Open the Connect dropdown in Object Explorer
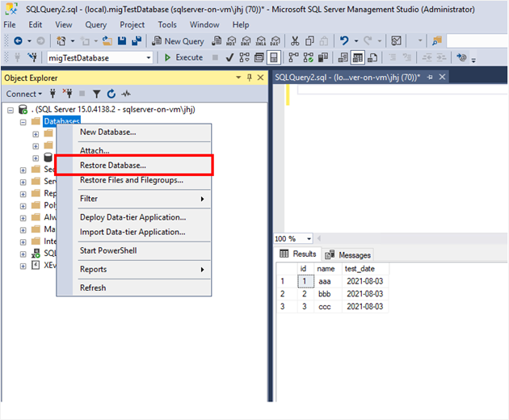The width and height of the screenshot is (509, 420). point(24,94)
